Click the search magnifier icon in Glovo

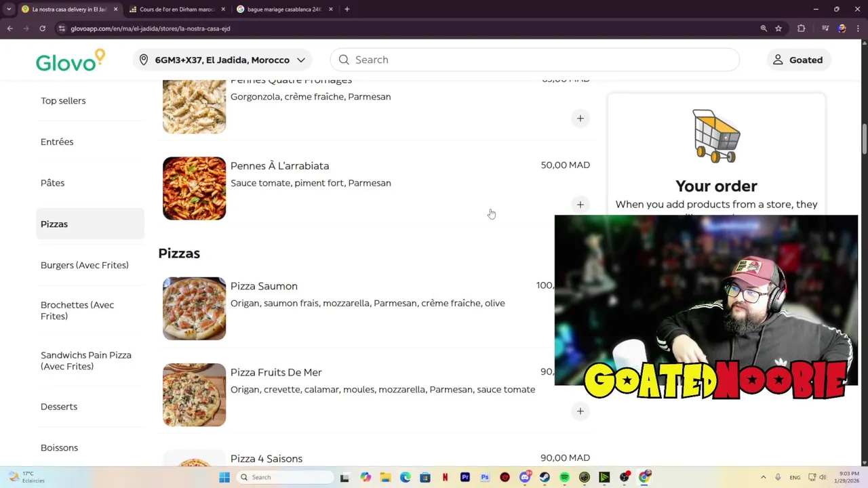(x=344, y=60)
